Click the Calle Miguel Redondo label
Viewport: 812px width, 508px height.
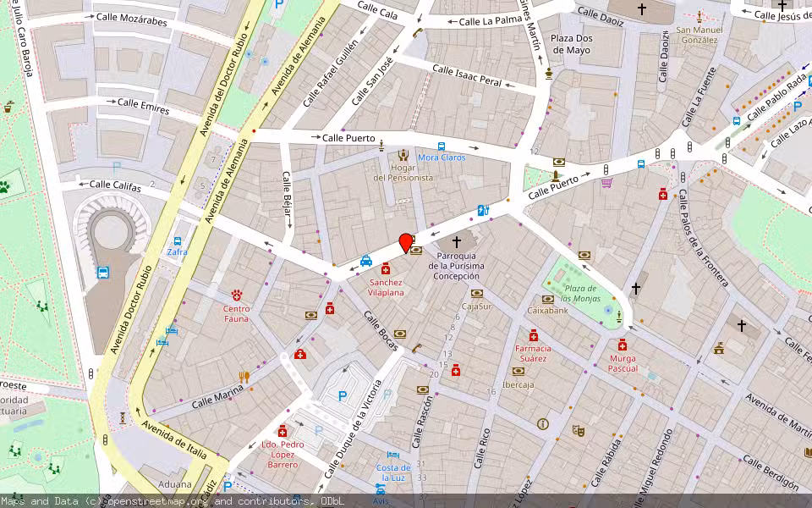coord(653,468)
